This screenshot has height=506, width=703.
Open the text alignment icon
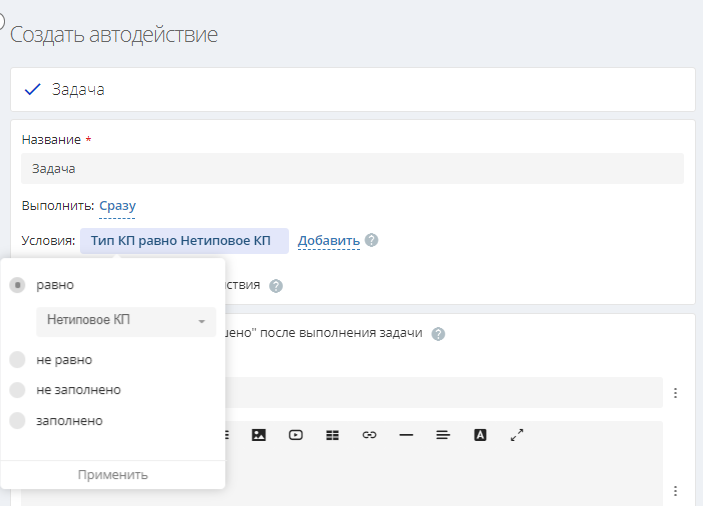[x=443, y=435]
